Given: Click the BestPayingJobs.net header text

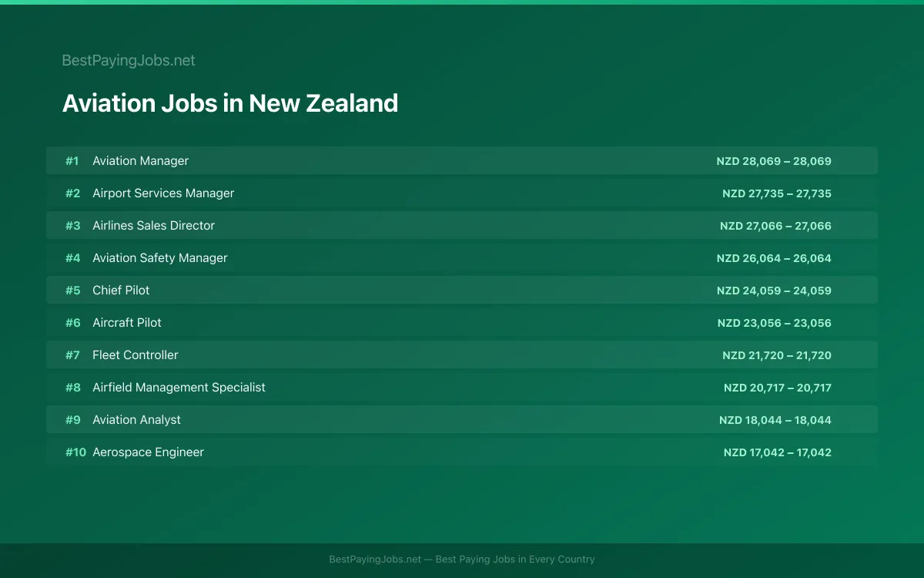Looking at the screenshot, I should (129, 60).
